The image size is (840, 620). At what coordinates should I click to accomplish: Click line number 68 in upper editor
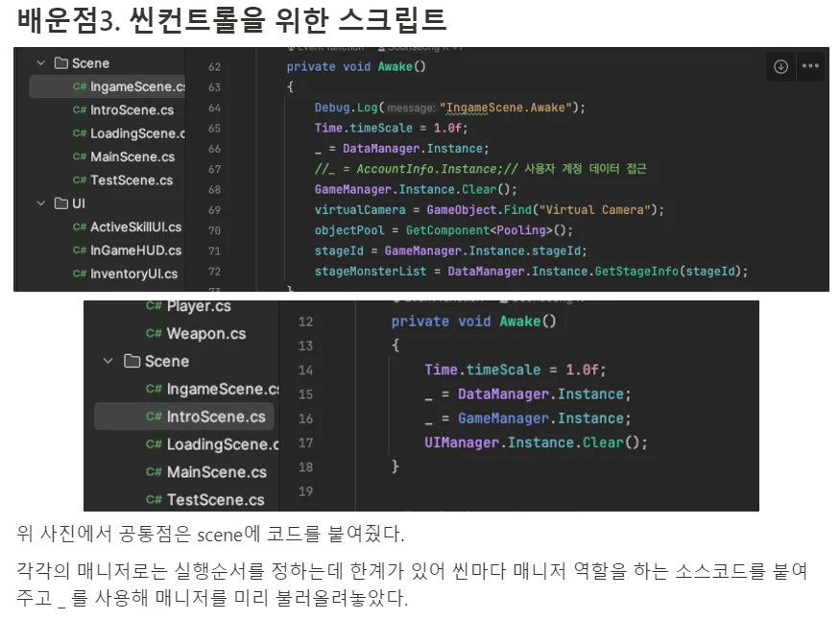tap(214, 190)
